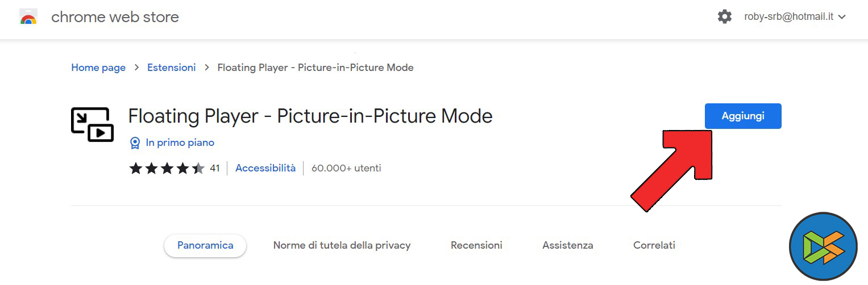The height and width of the screenshot is (285, 868).
Task: Click the "In primo piano" label
Action: (180, 143)
